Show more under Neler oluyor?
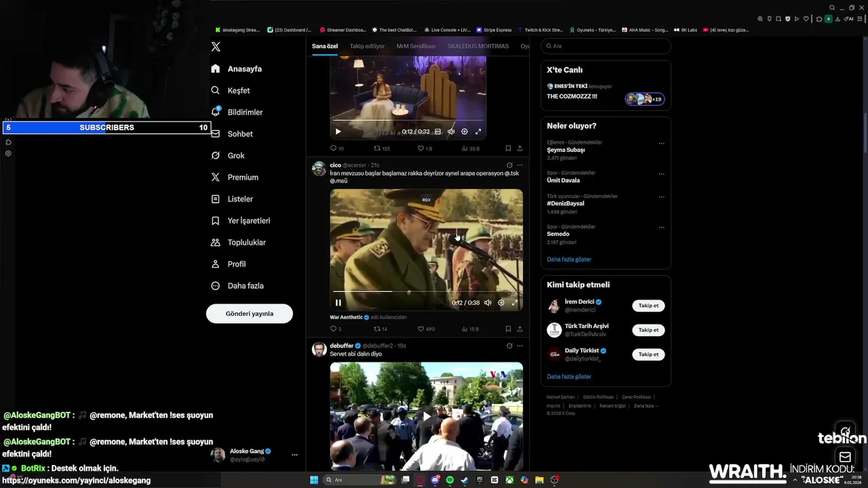 click(x=569, y=259)
